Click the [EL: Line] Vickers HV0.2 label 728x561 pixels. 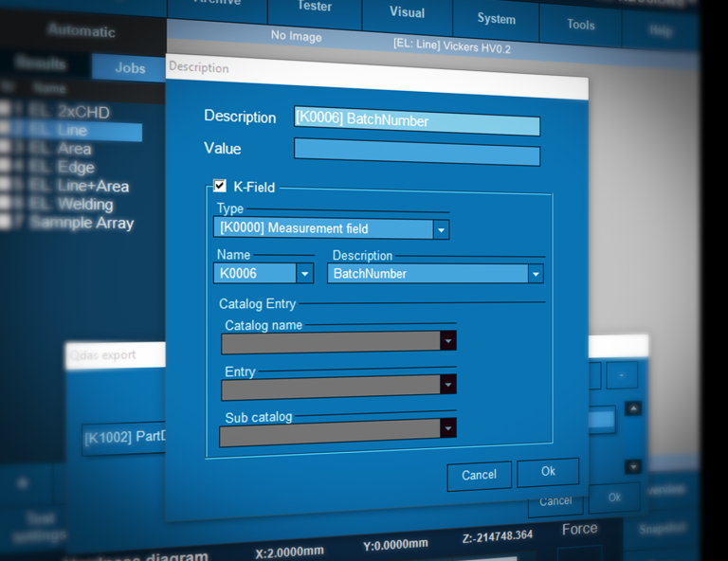pos(452,45)
